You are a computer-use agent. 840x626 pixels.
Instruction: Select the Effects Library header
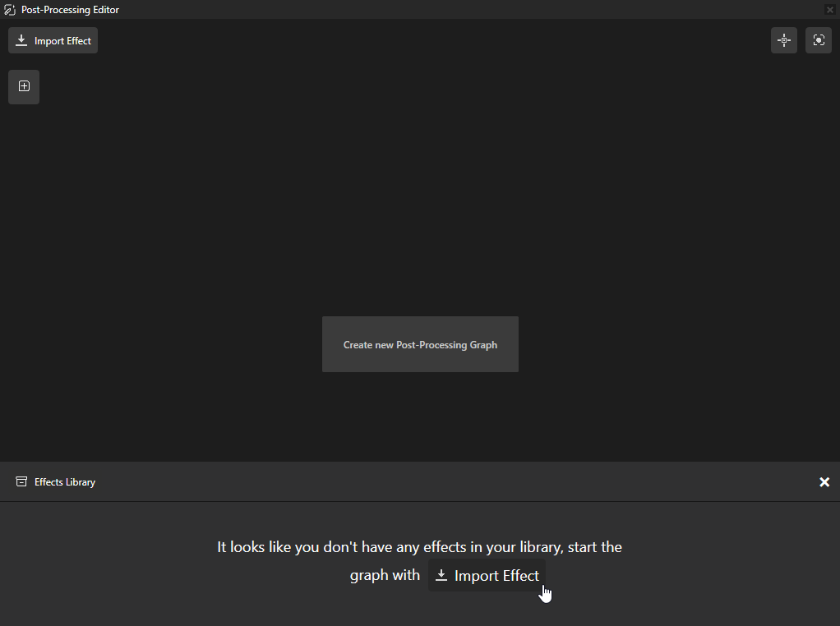tap(64, 481)
